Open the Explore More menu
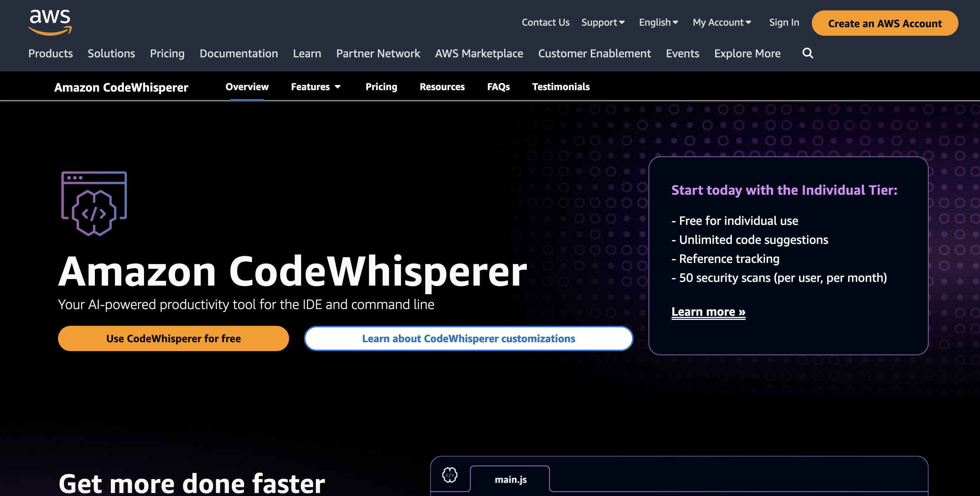980x496 pixels. click(x=747, y=53)
